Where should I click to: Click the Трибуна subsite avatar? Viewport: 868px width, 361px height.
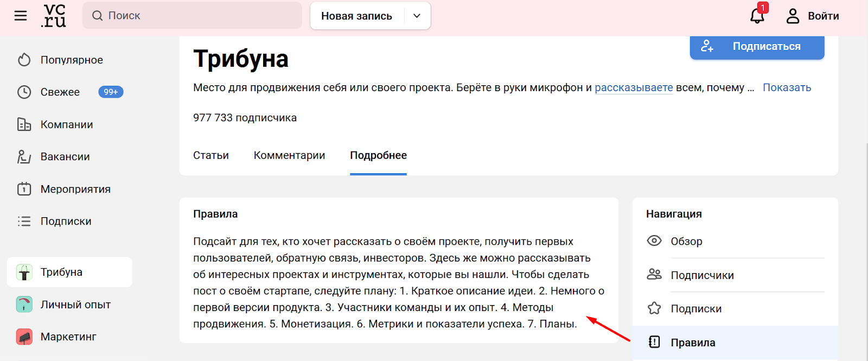[x=24, y=272]
